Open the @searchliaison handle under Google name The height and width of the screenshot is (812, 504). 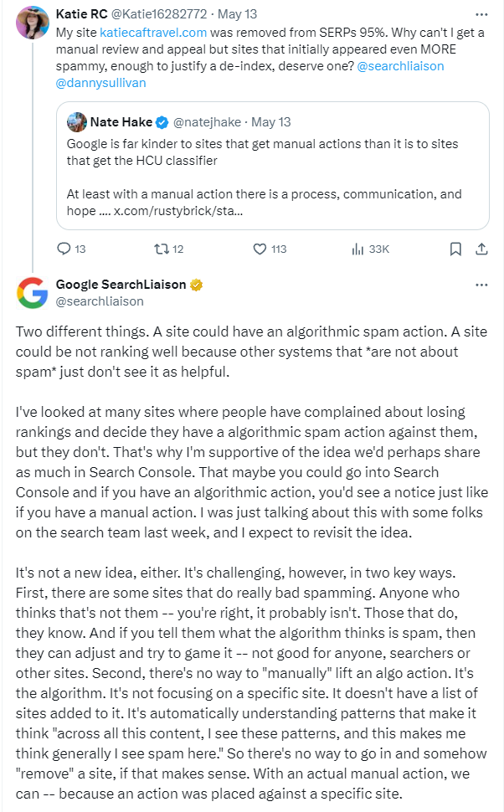pos(100,301)
